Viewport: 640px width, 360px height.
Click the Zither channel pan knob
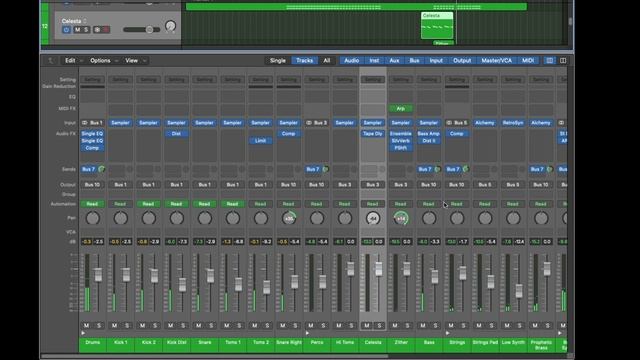401,218
